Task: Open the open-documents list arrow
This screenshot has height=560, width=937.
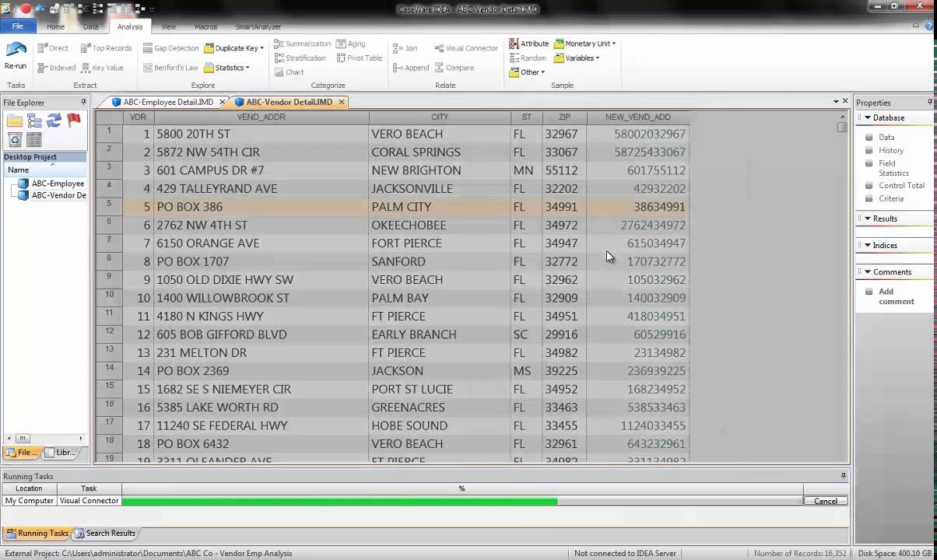Action: point(834,101)
